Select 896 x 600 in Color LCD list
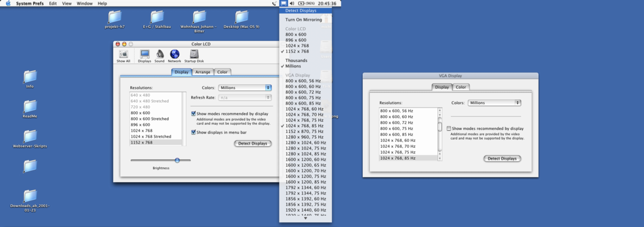The height and width of the screenshot is (227, 644). [x=156, y=124]
